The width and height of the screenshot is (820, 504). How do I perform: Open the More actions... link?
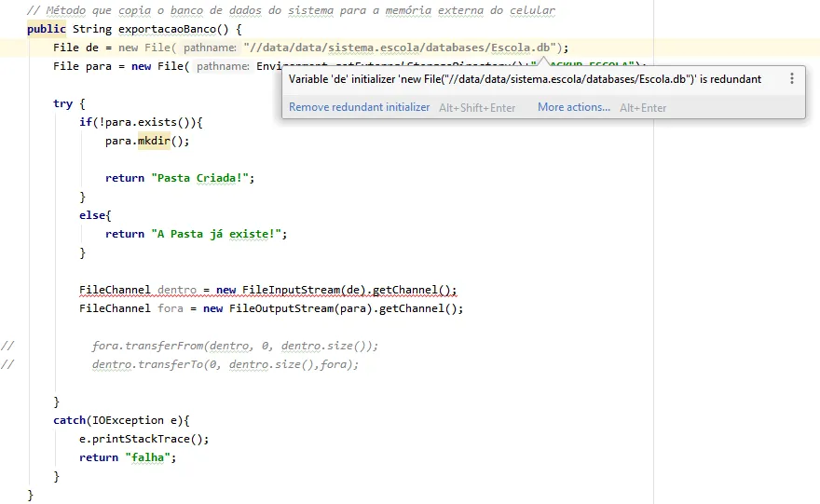[573, 107]
